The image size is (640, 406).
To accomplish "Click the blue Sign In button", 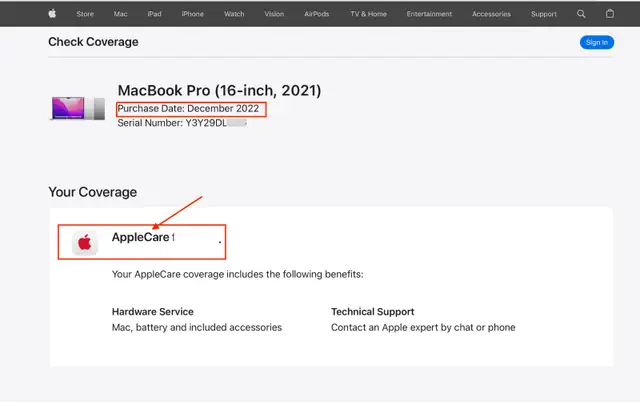I will [597, 42].
